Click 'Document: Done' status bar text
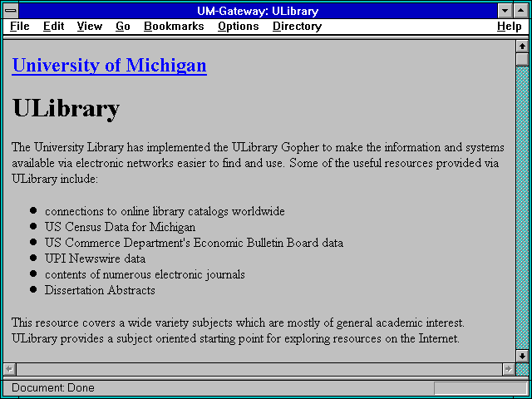This screenshot has height=399, width=532. (x=53, y=388)
